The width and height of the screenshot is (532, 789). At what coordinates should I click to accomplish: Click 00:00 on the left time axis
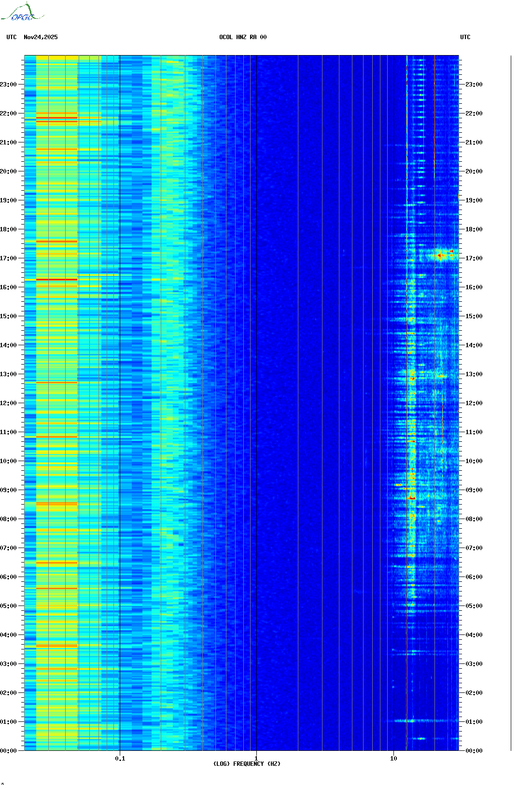coord(8,751)
